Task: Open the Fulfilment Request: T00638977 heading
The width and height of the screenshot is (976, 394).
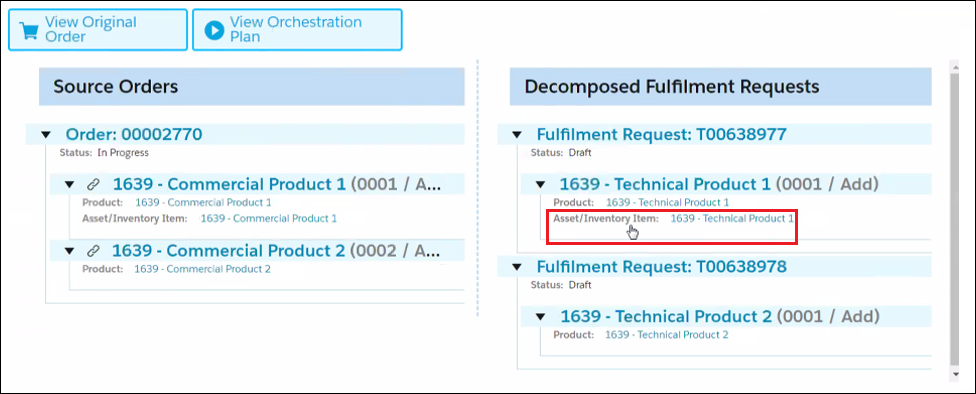Action: [x=662, y=134]
